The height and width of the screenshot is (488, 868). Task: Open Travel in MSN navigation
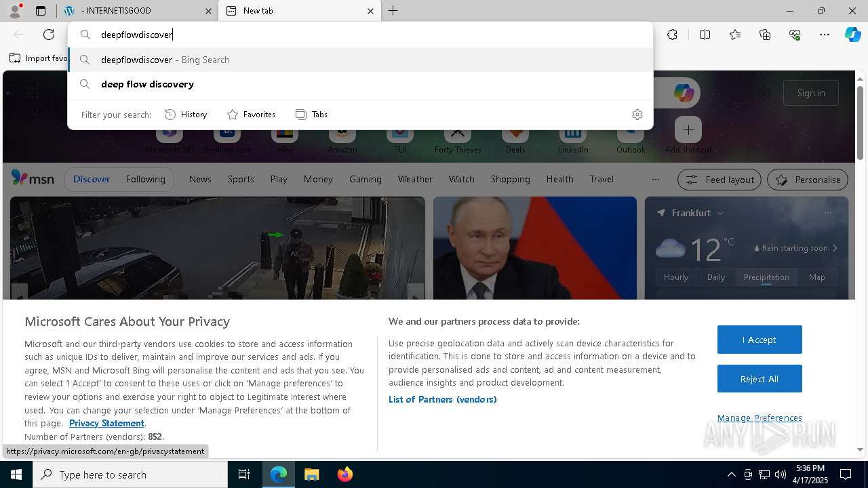[601, 179]
